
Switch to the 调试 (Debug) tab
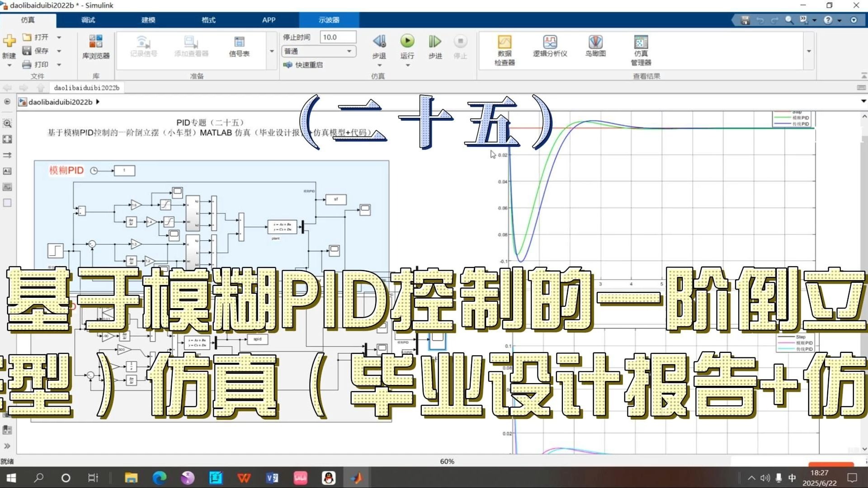(x=88, y=20)
